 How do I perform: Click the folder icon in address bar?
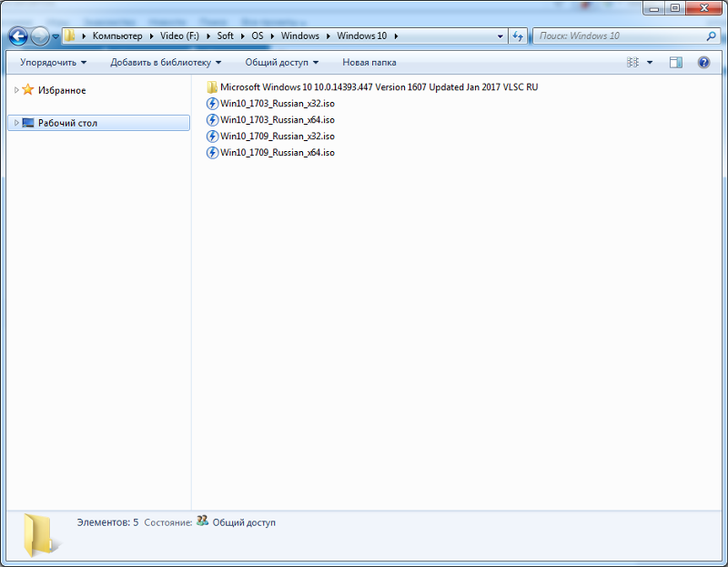tap(70, 35)
